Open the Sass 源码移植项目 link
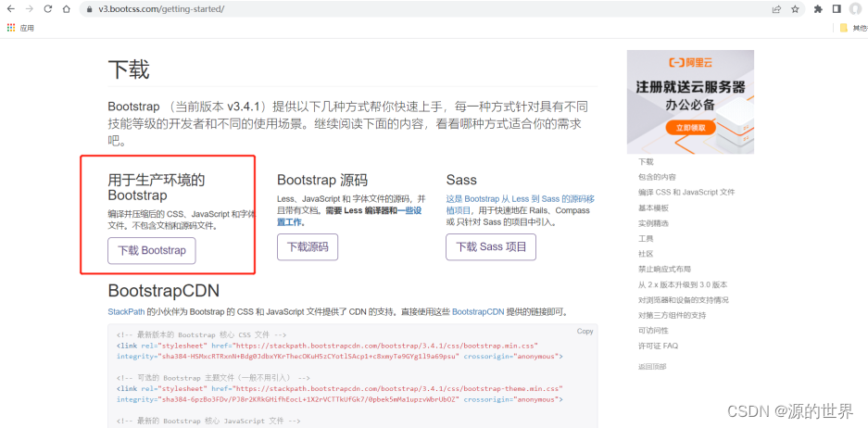Viewport: 868px width, 428px height. 521,205
